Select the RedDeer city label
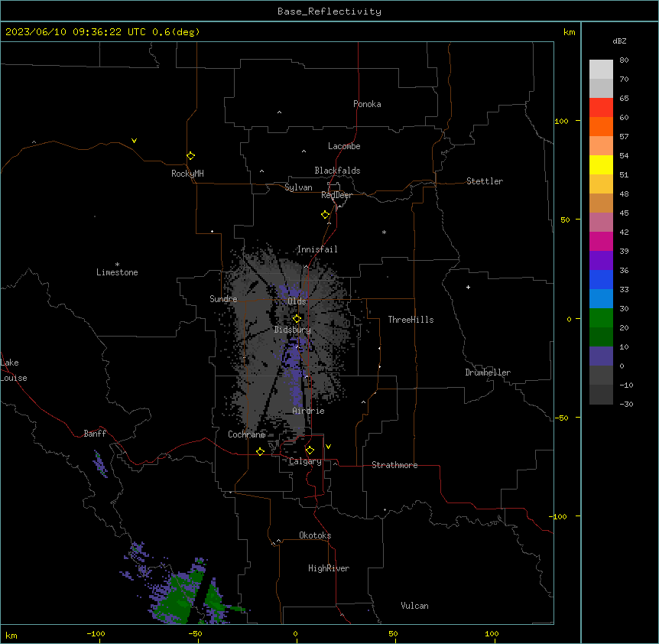Viewport: 659px width, 644px height. tap(336, 195)
